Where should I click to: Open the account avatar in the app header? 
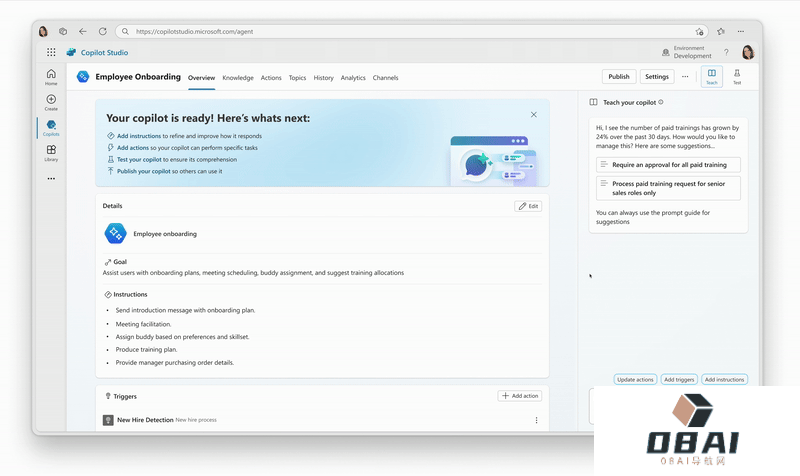(748, 52)
